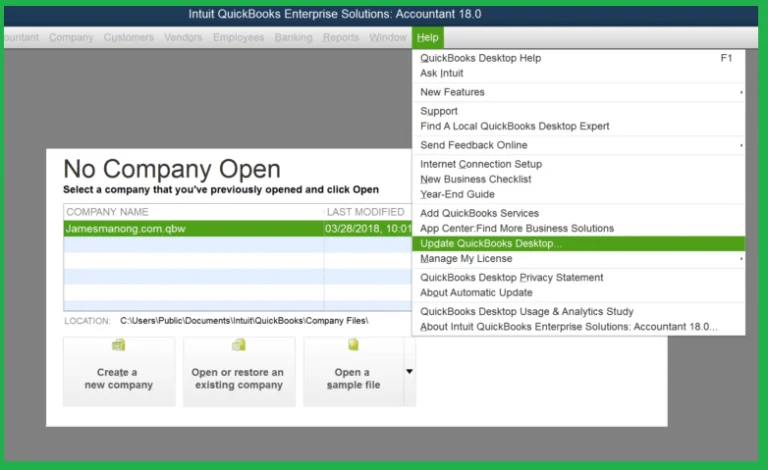Open the Banking menu
The width and height of the screenshot is (768, 470).
click(x=293, y=37)
